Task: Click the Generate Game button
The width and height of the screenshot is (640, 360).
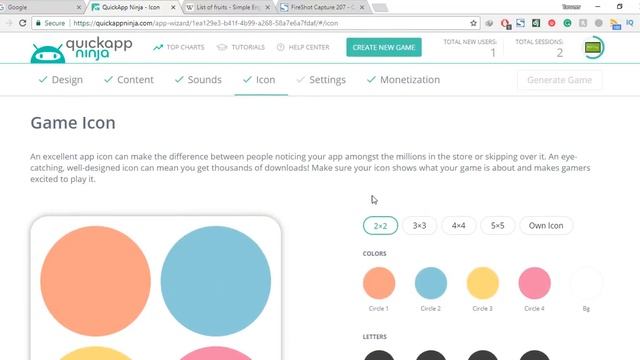Action: pos(559,80)
